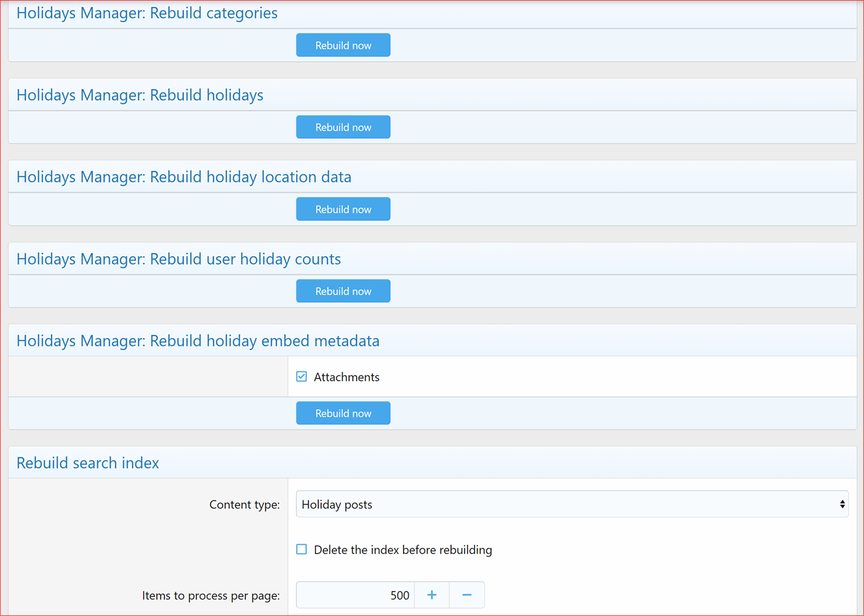Expand the content type list in Rebuild search index

pyautogui.click(x=572, y=504)
